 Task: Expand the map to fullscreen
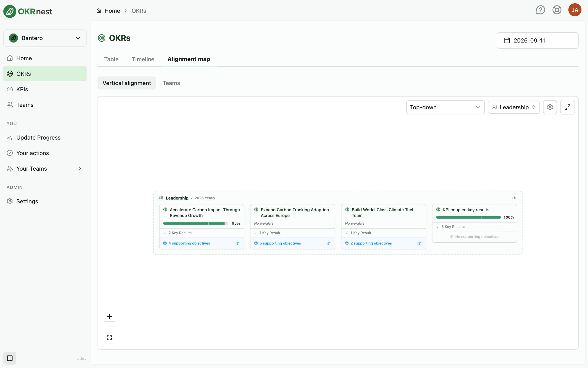click(567, 107)
